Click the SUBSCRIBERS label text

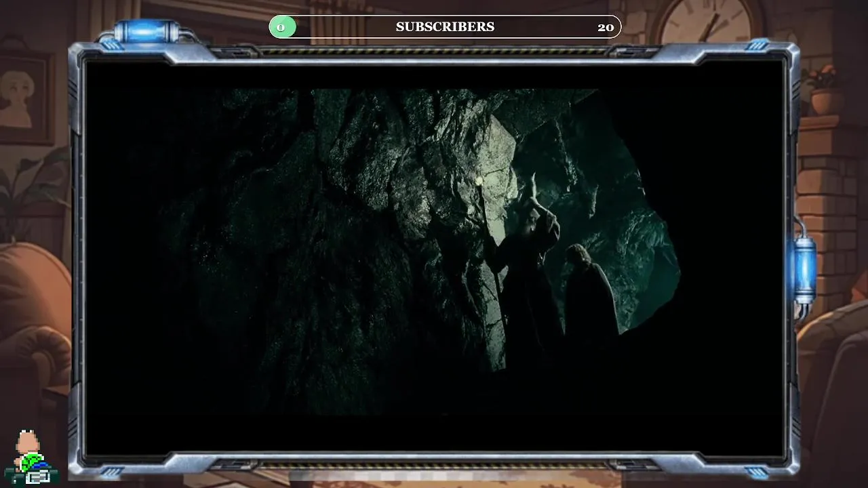445,27
